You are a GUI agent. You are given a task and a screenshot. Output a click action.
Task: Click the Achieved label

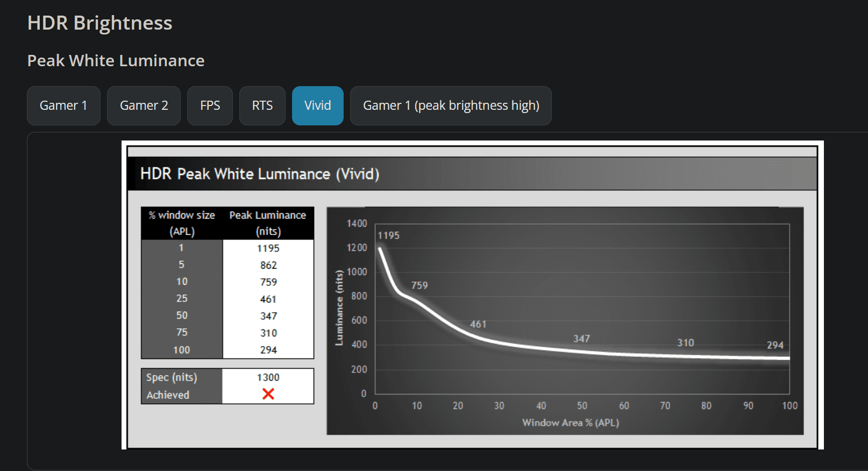point(168,395)
